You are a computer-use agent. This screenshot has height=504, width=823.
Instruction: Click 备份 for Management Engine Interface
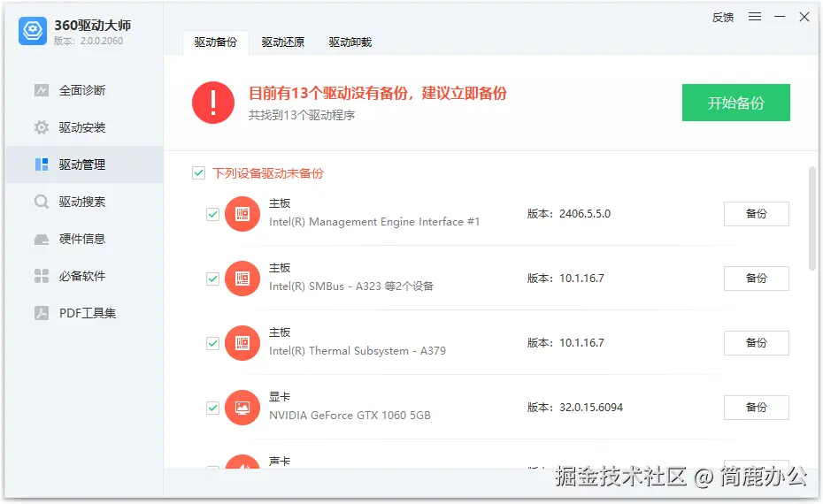pyautogui.click(x=757, y=214)
